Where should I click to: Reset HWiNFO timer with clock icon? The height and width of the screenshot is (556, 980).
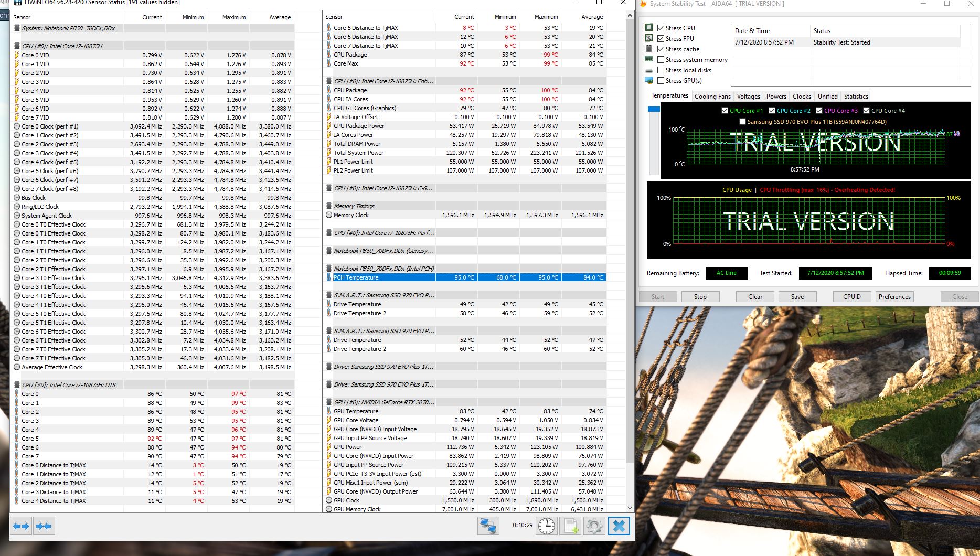(x=546, y=526)
